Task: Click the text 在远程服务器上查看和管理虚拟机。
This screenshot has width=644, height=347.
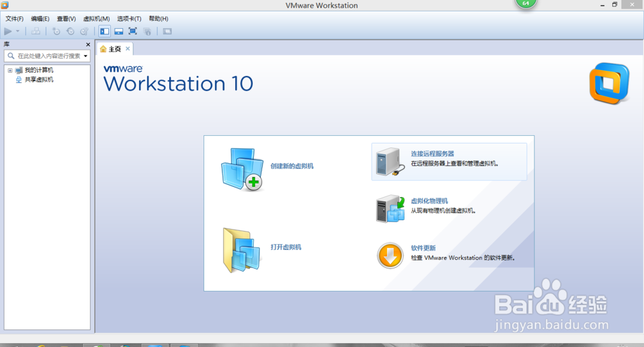Action: pos(455,164)
